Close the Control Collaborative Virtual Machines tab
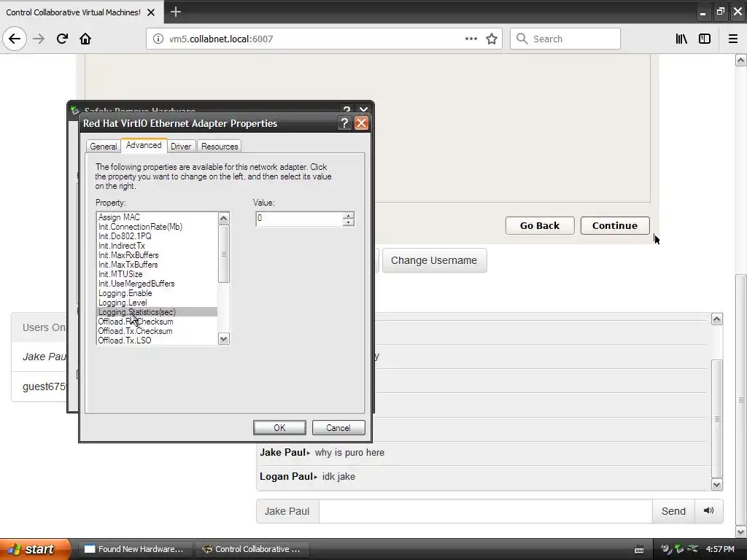The height and width of the screenshot is (560, 747). (151, 12)
